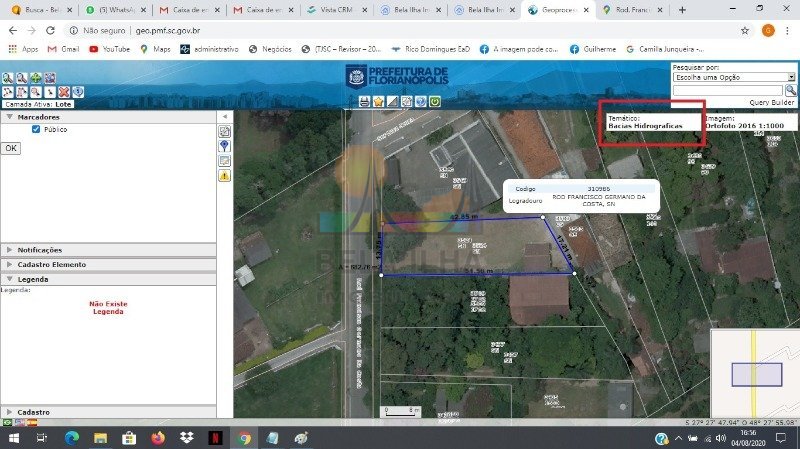Click the yellow warning triangle icon
This screenshot has width=800, height=449.
tap(224, 176)
